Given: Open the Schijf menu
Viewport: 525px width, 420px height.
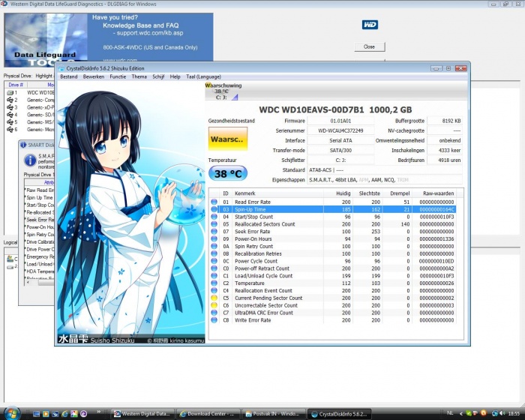Looking at the screenshot, I should point(158,76).
